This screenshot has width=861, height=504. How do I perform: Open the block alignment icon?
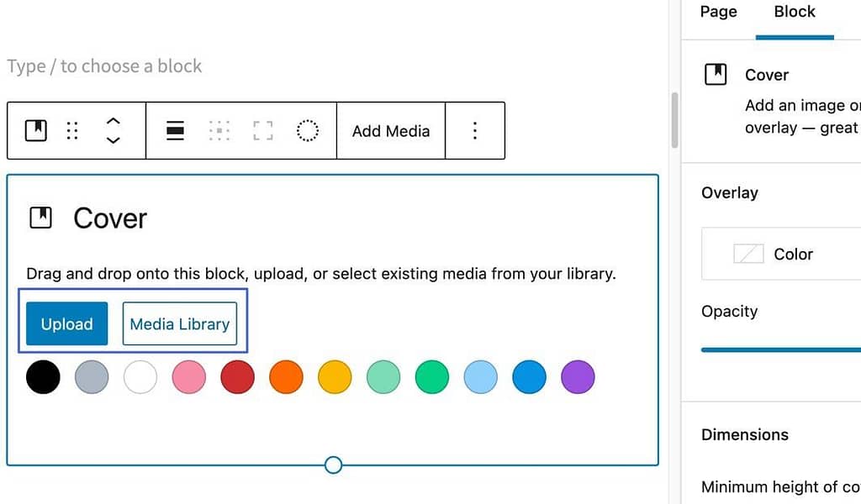175,130
